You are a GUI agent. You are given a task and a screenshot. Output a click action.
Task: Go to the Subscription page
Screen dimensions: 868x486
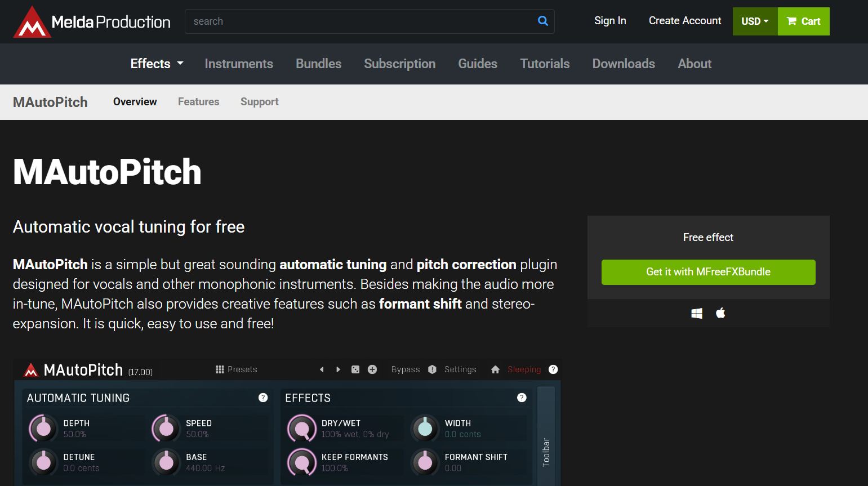click(400, 64)
